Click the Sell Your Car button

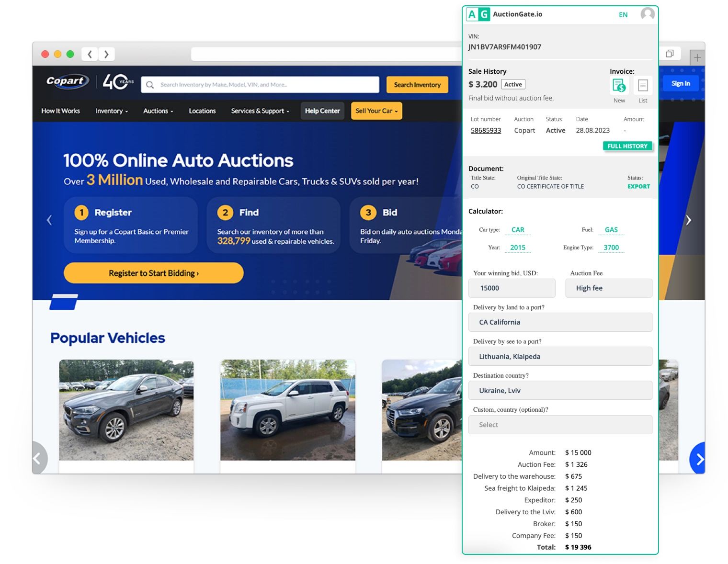click(x=376, y=111)
